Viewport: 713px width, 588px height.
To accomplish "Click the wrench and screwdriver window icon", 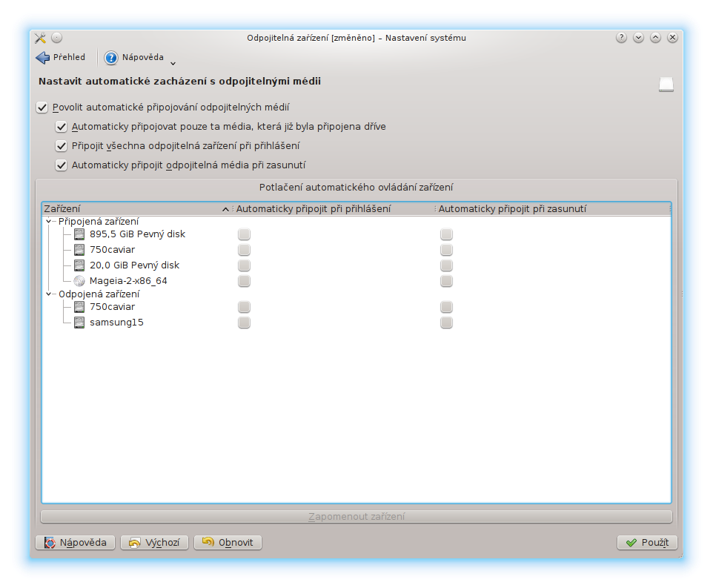I will click(x=40, y=38).
